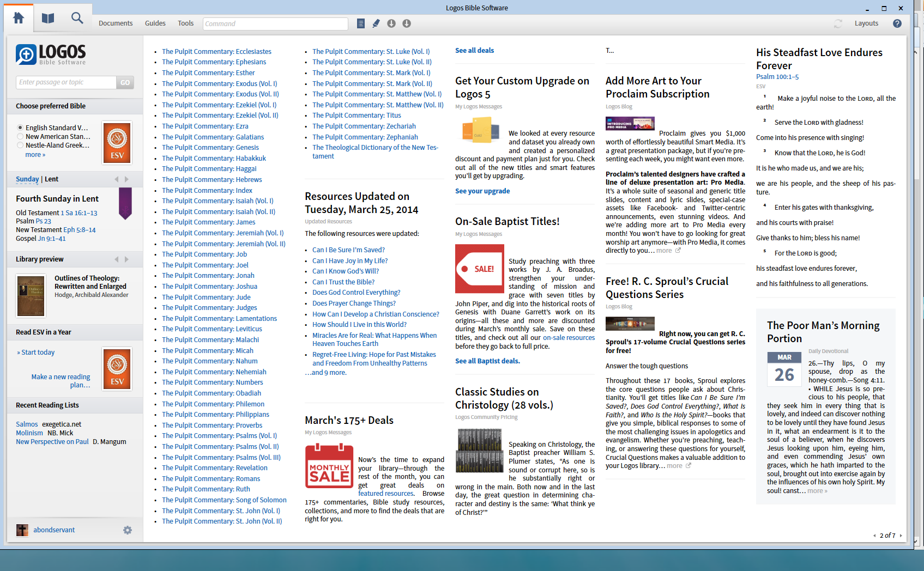Open the Help question mark icon
The image size is (924, 571).
pos(897,23)
